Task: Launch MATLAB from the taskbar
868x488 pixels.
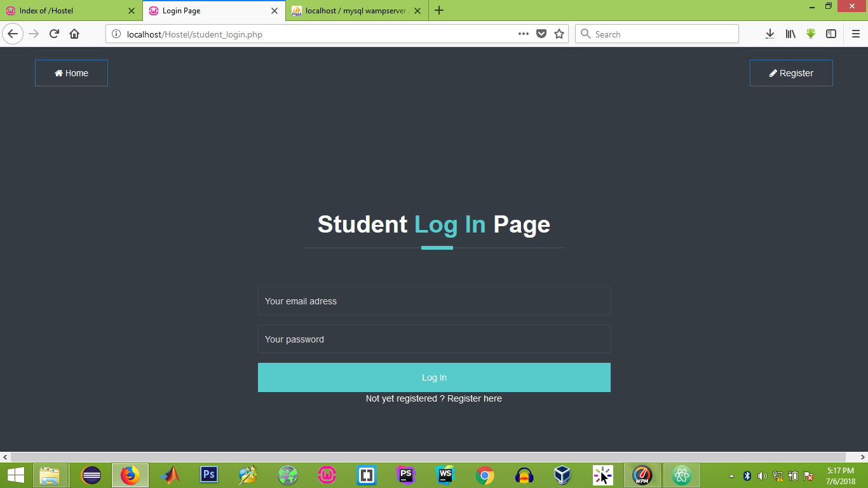Action: [169, 475]
